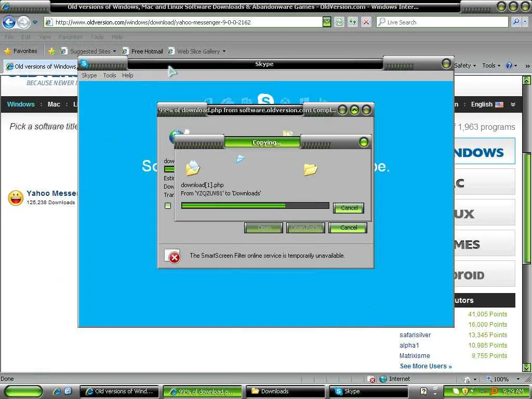Cancel the download in download dialog
This screenshot has width=532, height=399.
(x=348, y=228)
